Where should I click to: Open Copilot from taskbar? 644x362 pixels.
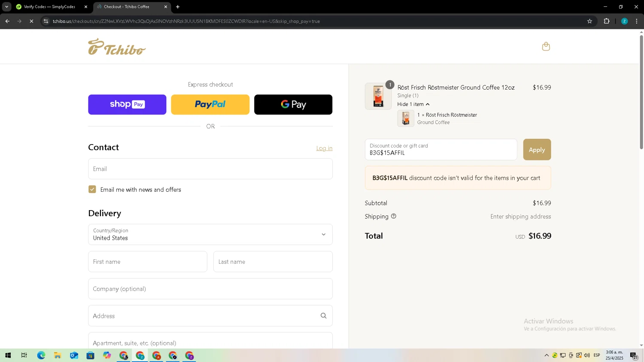[x=107, y=355]
